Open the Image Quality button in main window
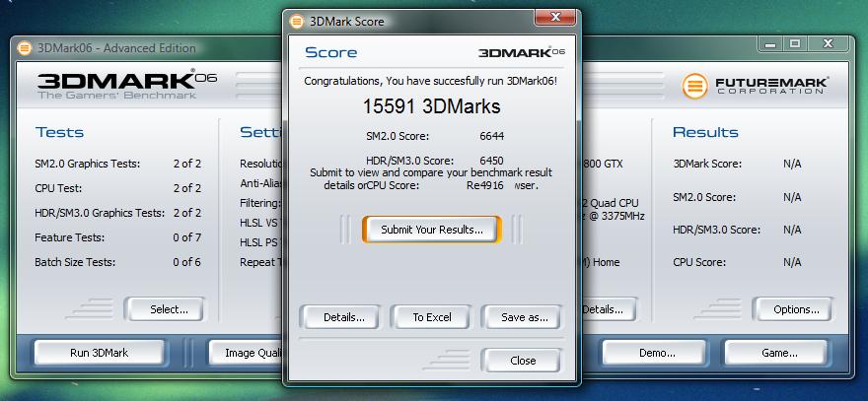 coord(248,353)
